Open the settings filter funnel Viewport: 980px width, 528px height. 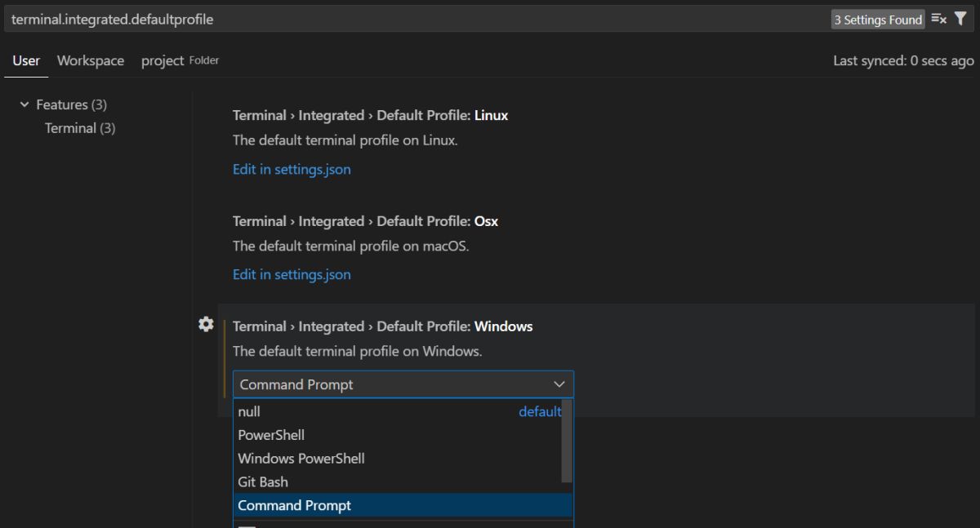[960, 19]
